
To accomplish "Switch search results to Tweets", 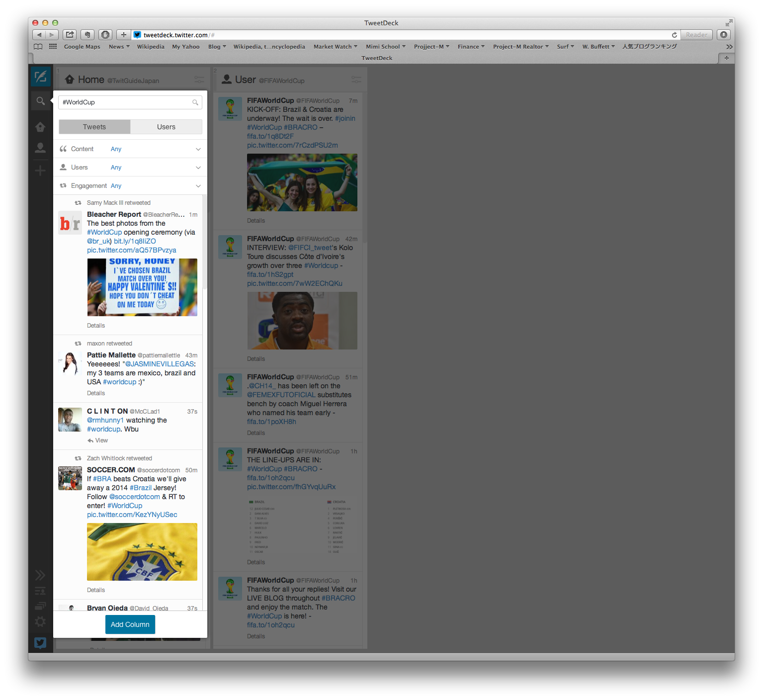I will 94,127.
